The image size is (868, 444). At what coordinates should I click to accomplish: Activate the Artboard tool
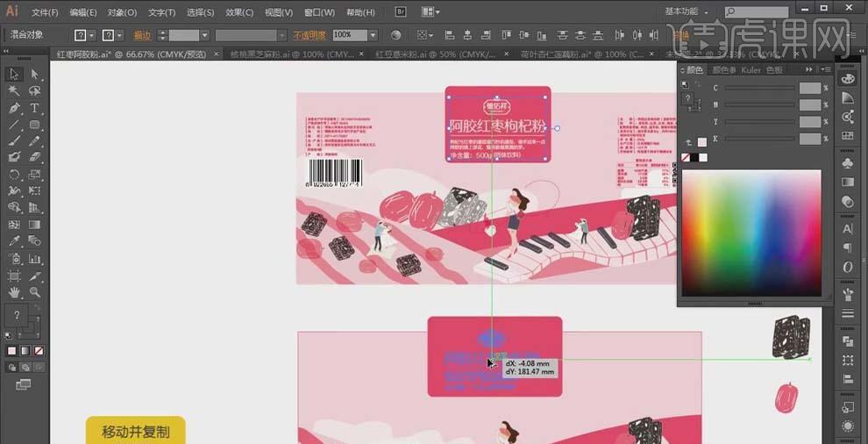click(x=14, y=276)
